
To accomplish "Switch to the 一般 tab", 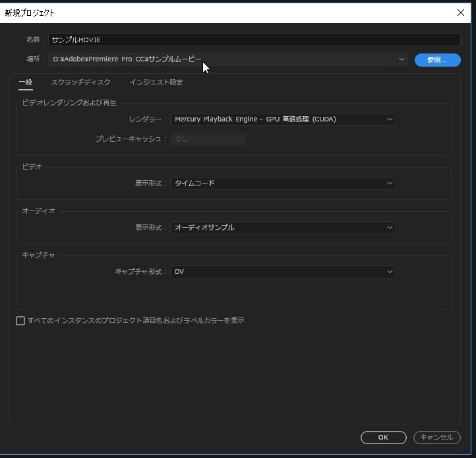I will click(x=25, y=82).
